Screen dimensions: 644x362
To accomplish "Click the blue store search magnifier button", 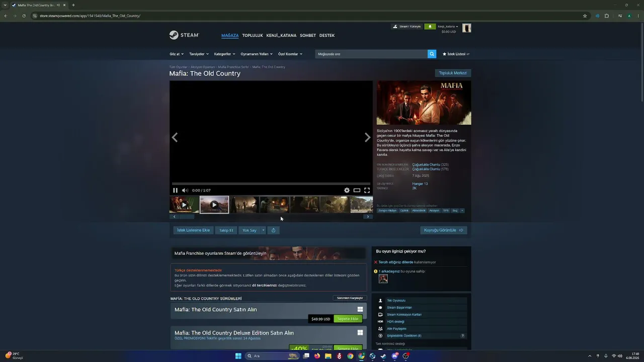I will [x=432, y=54].
